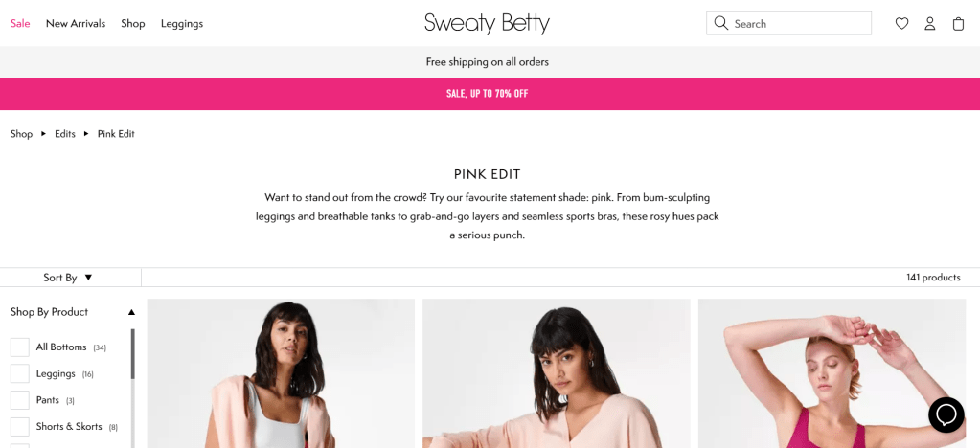Open the live chat bubble
Screen dimensions: 980x448
coord(946,414)
